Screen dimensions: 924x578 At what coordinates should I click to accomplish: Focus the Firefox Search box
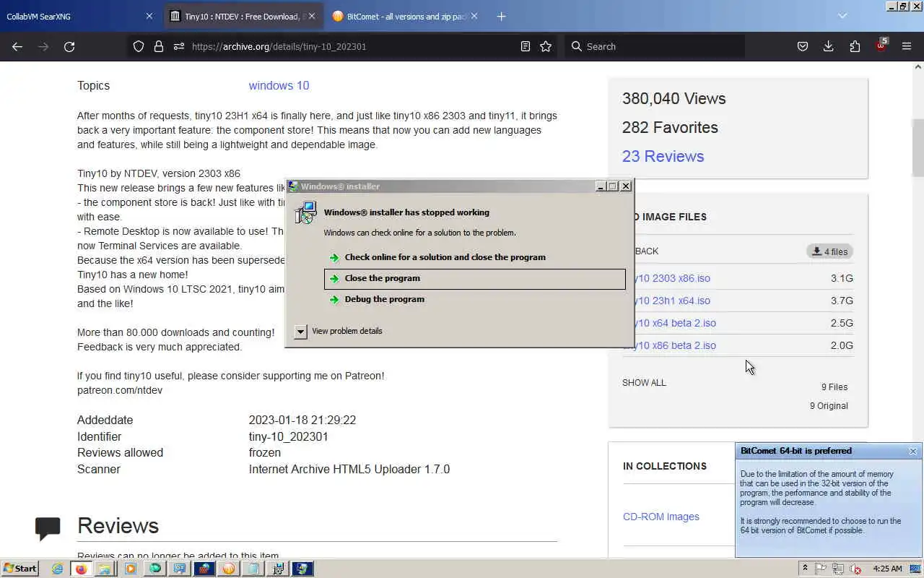pyautogui.click(x=653, y=46)
